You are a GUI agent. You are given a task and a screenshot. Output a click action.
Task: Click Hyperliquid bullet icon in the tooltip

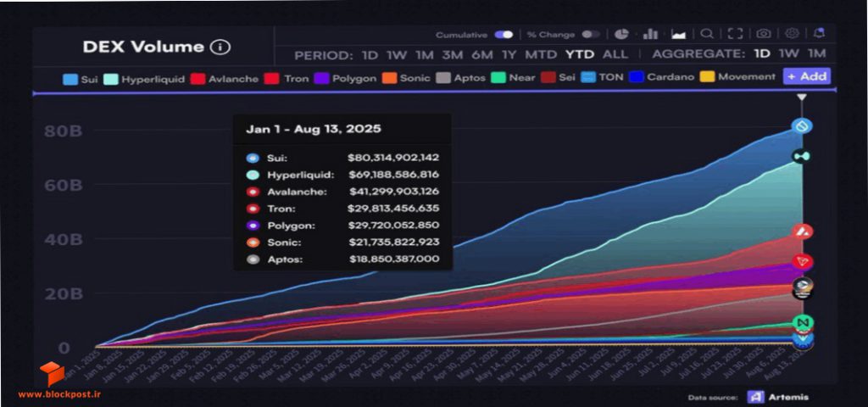(x=253, y=175)
